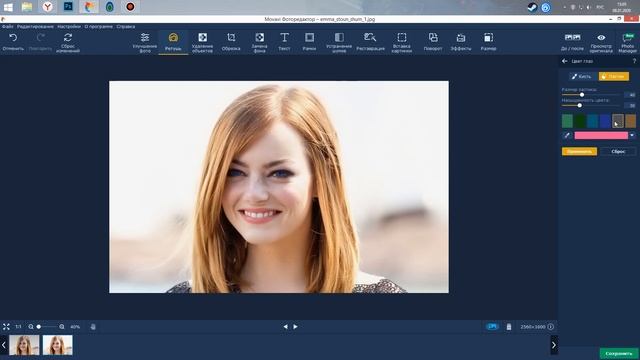Choose the gray eye color swatch

coord(618,121)
